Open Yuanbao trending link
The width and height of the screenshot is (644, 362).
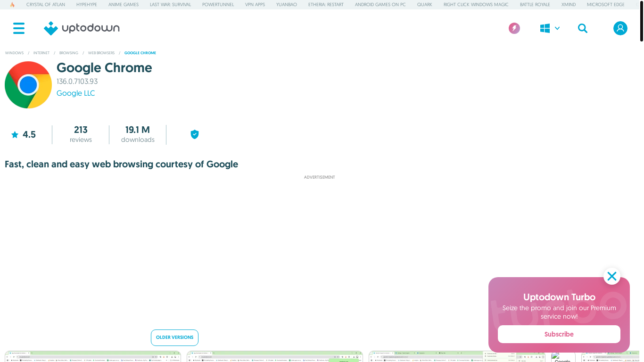[287, 5]
